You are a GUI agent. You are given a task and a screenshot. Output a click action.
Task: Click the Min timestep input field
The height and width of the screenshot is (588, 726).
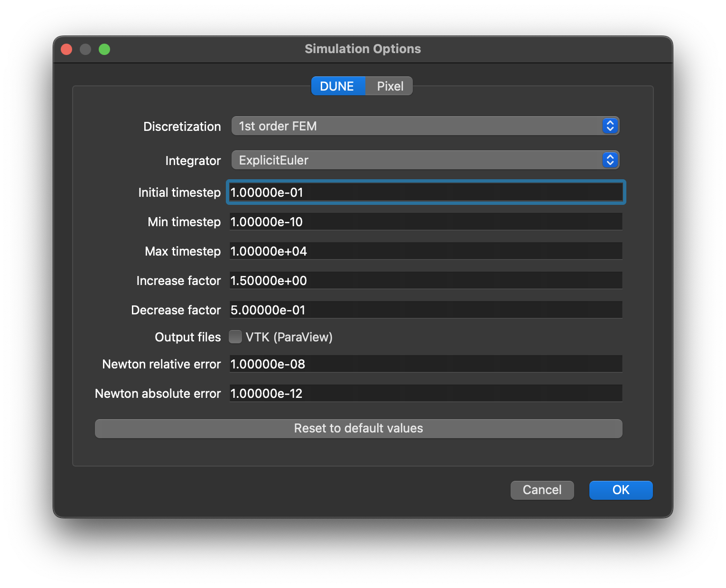tap(426, 222)
